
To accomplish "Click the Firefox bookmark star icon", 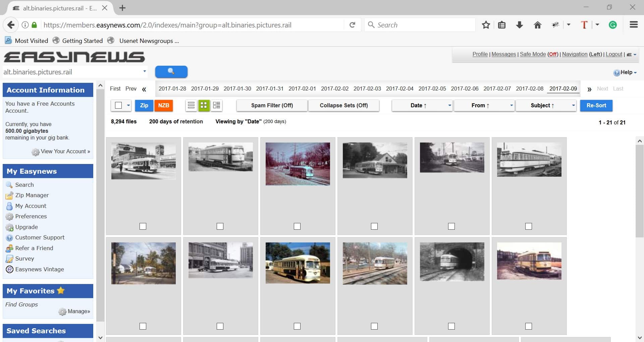I will 486,25.
